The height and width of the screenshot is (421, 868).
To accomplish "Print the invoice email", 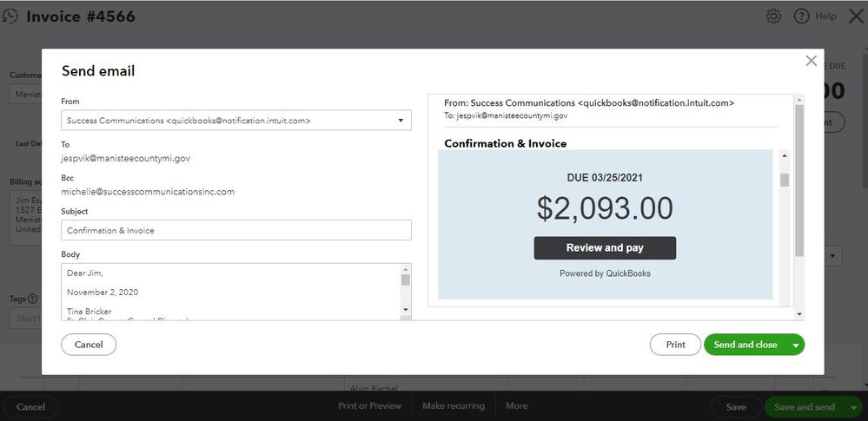I will (x=675, y=345).
